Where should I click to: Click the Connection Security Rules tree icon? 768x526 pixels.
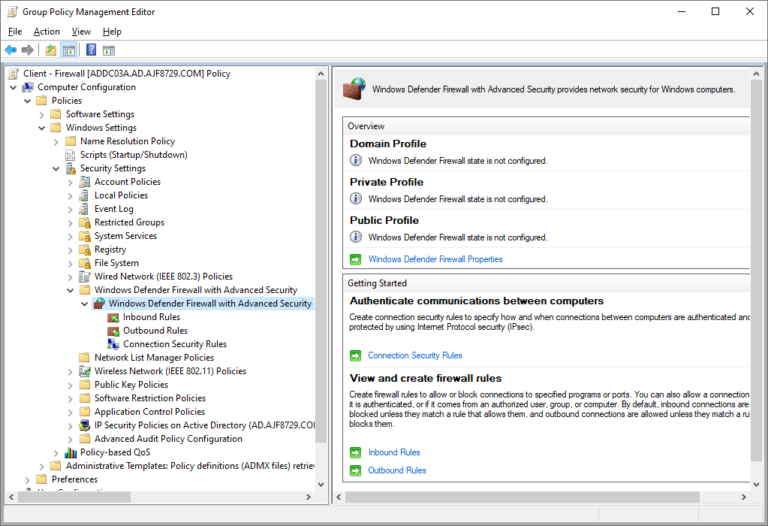pyautogui.click(x=113, y=344)
